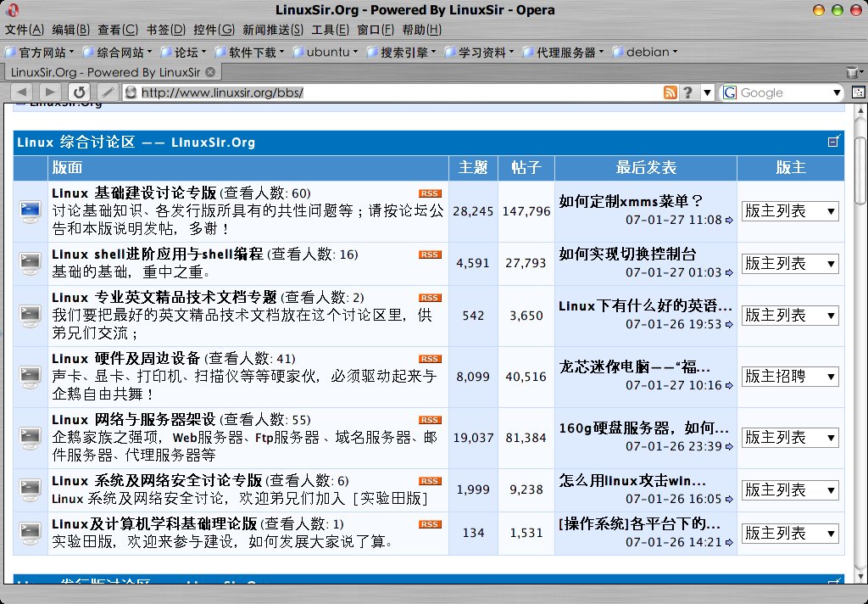This screenshot has height=604, width=868.
Task: Close the LinuxSir.Org tab with its X
Action: (x=210, y=72)
